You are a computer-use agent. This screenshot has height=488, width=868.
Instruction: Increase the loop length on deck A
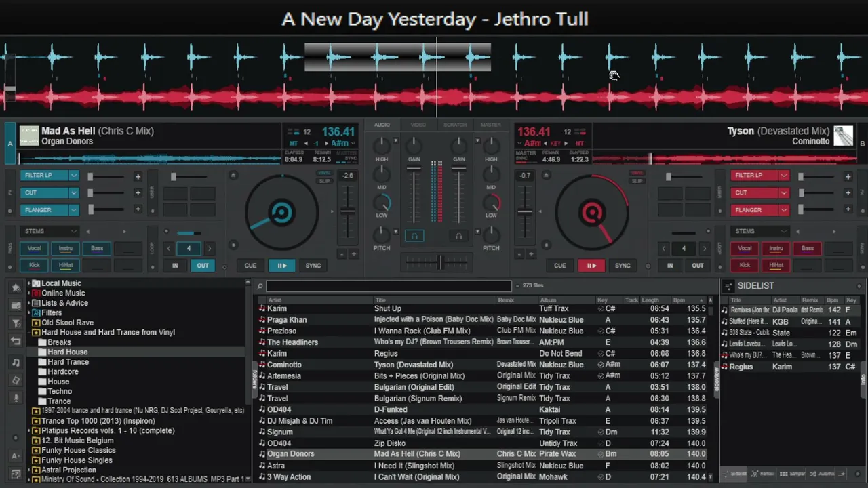[x=209, y=249]
